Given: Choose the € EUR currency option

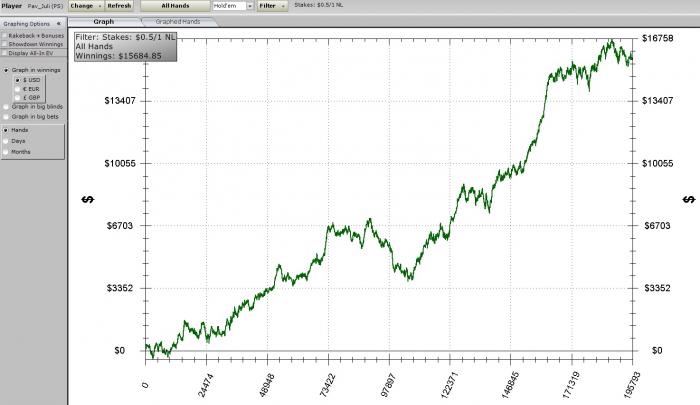Looking at the screenshot, I should point(18,89).
